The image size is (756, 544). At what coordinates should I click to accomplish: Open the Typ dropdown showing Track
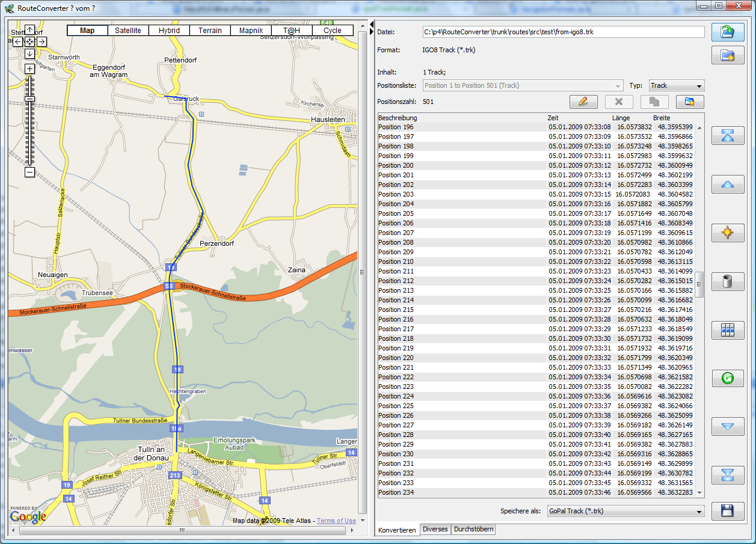tap(676, 86)
